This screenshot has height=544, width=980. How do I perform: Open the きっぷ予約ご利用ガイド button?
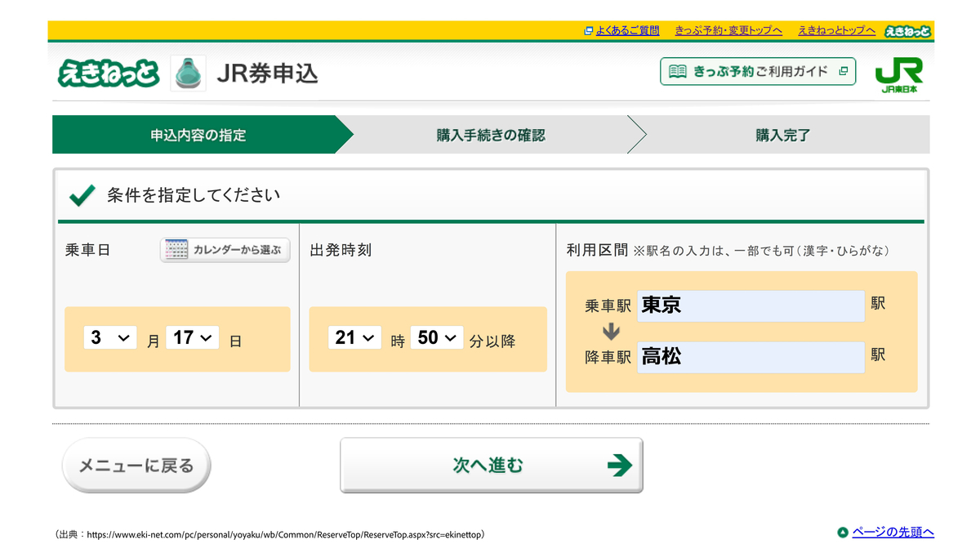point(758,72)
